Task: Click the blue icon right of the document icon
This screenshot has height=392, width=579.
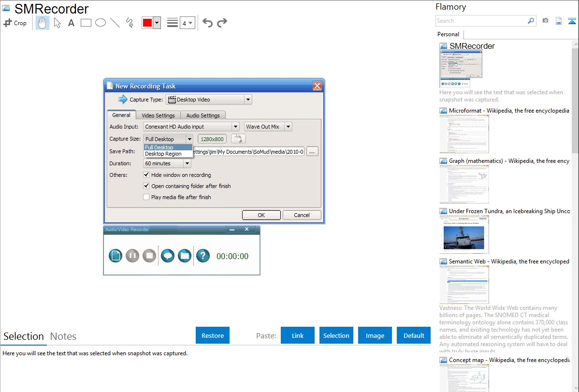Action: pyautogui.click(x=572, y=21)
